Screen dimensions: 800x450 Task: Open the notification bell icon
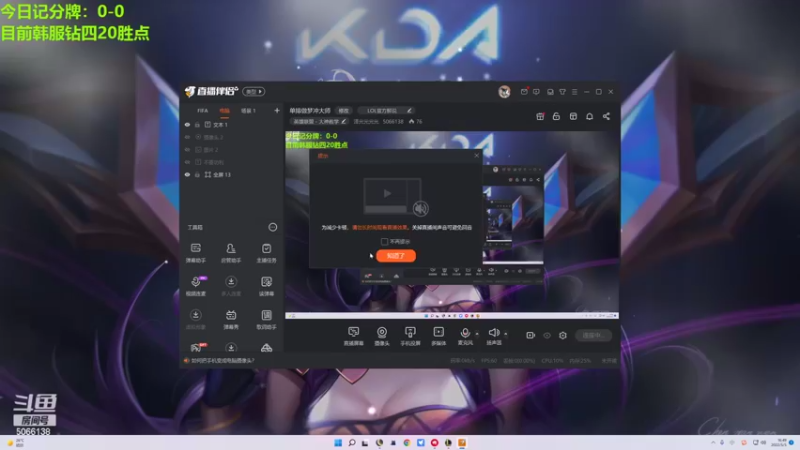click(589, 116)
